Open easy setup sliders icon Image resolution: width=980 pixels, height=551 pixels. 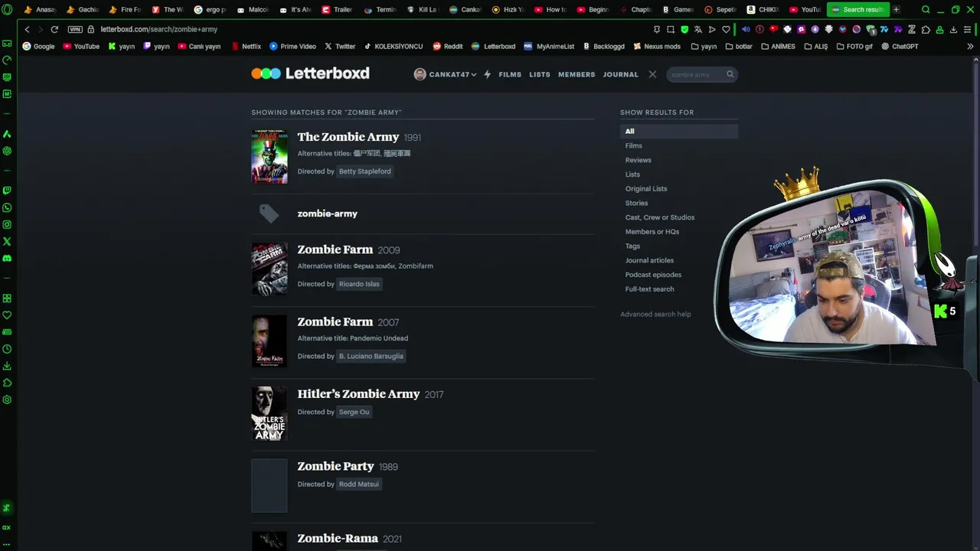[968, 29]
